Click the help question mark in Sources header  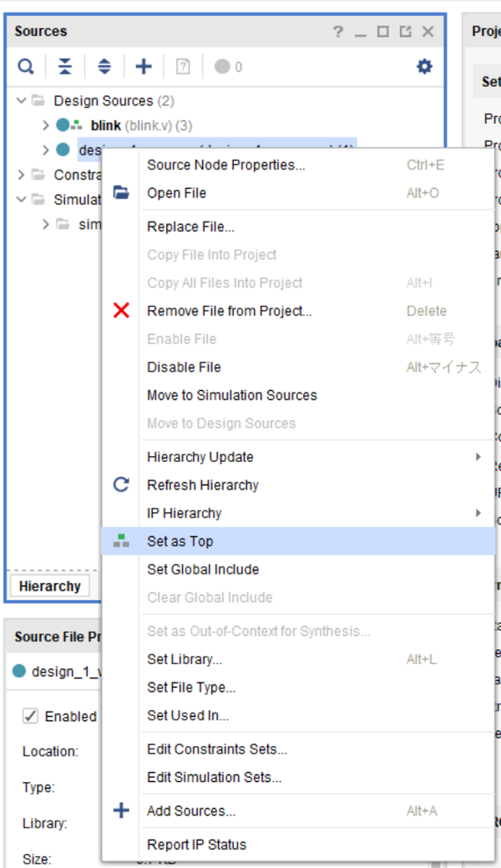pos(337,32)
